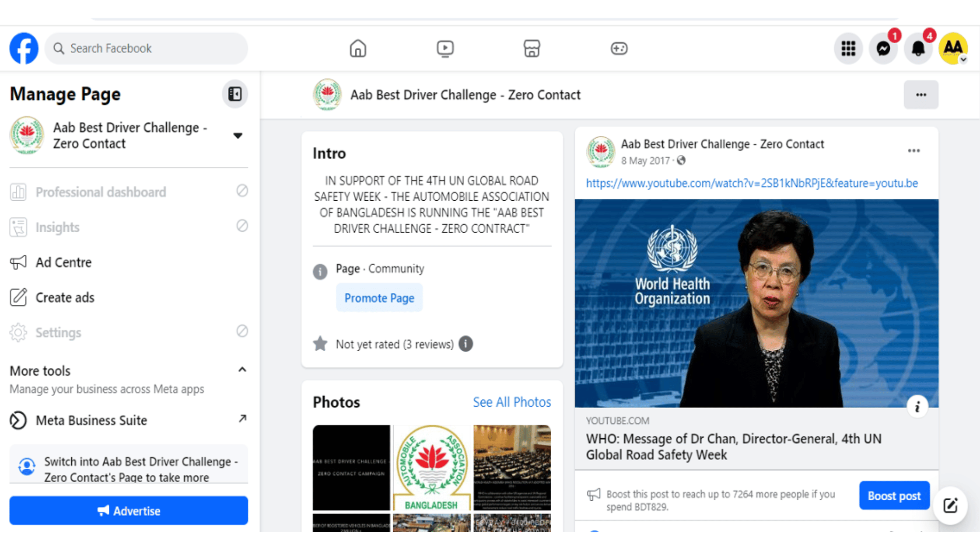The image size is (980, 551).
Task: Open the Video tab icon
Action: [445, 48]
